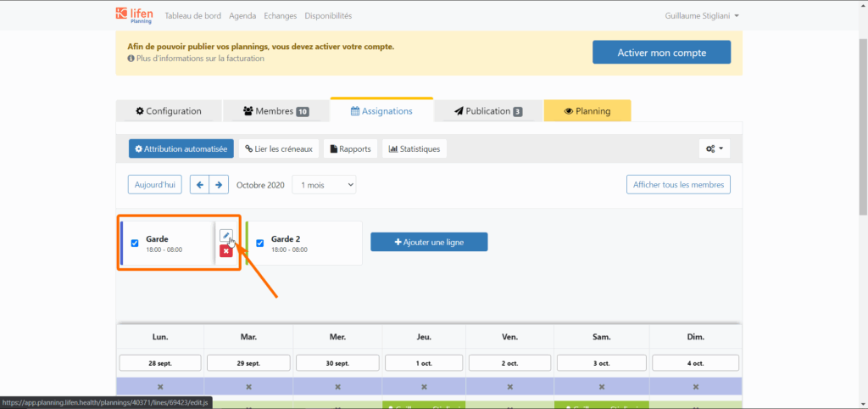Click the cross in Dim. Garde row
The height and width of the screenshot is (409, 868).
pyautogui.click(x=695, y=386)
